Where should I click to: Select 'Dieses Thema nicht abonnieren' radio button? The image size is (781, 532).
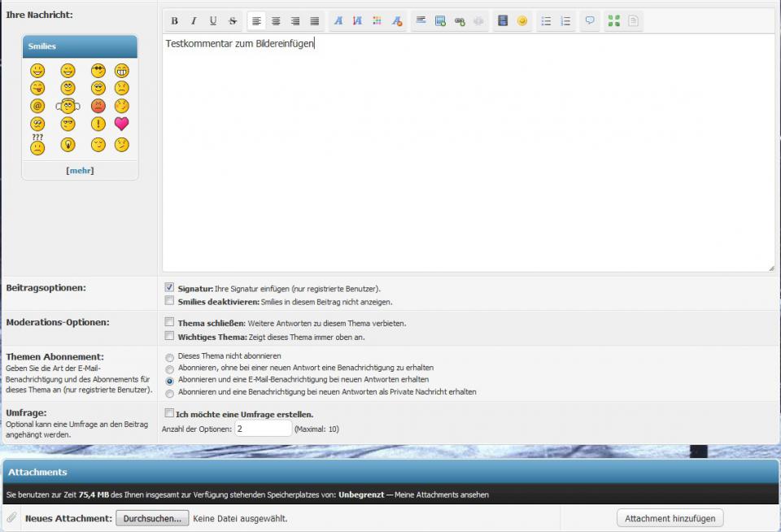tap(169, 356)
